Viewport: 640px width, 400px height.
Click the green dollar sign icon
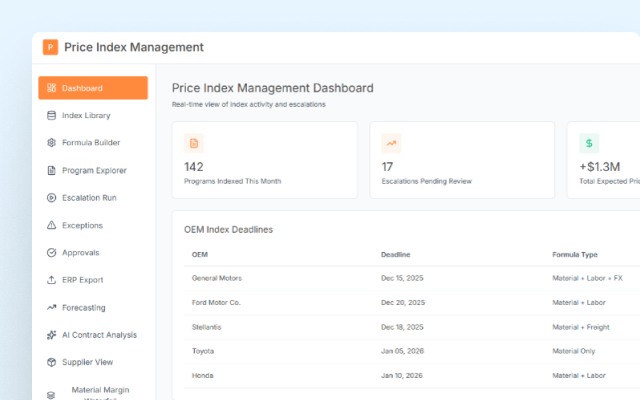click(x=589, y=143)
